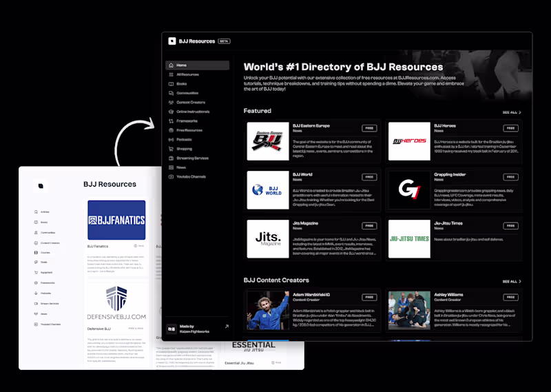551x392 pixels.
Task: Click the Stream Services camera icon in white window
Action: [x=36, y=303]
